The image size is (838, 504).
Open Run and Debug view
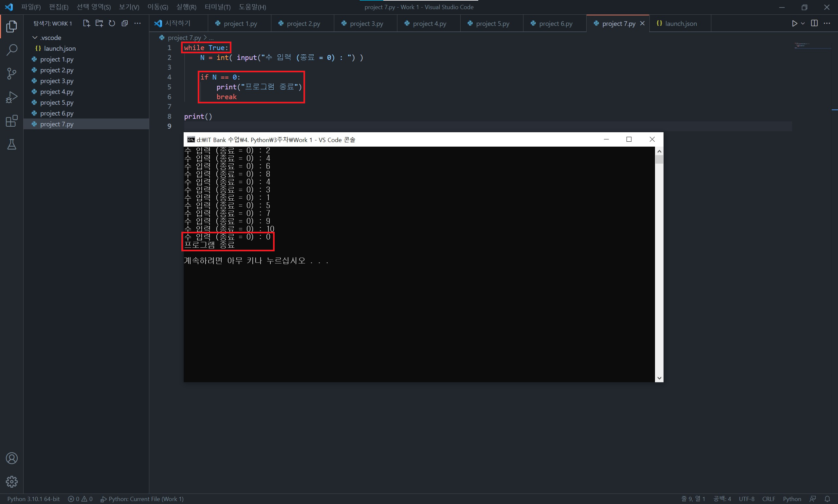[x=11, y=97]
